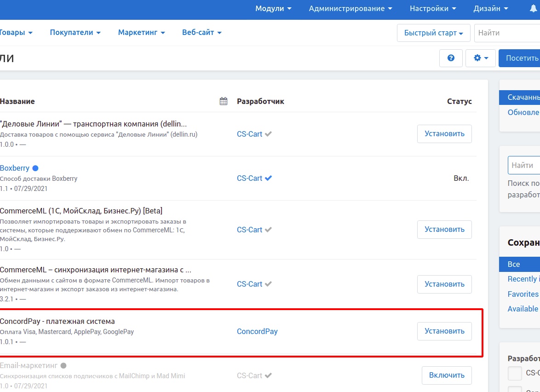Install the Деловые Линии module
This screenshot has width=540, height=392.
pyautogui.click(x=444, y=133)
